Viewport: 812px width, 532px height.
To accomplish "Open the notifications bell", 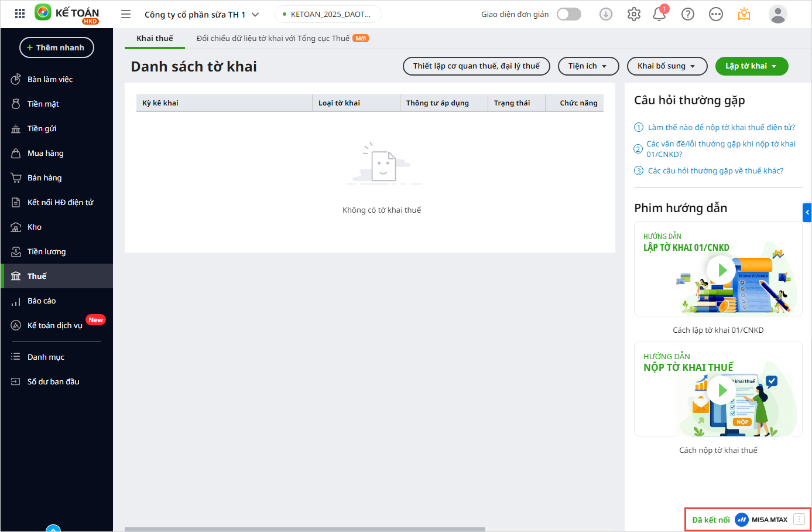I will coord(660,14).
